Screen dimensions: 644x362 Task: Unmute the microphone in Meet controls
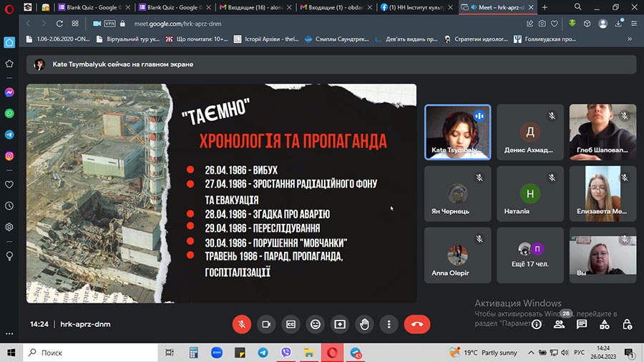coord(242,324)
